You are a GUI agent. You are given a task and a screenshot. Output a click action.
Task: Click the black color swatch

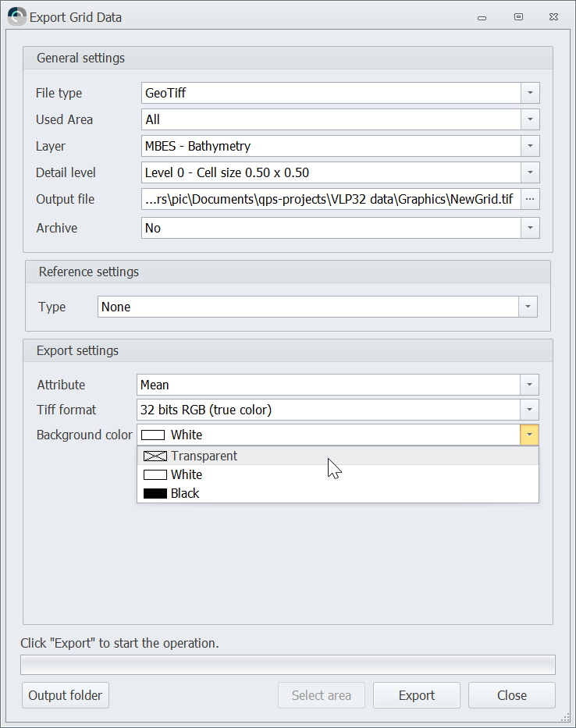pyautogui.click(x=155, y=493)
